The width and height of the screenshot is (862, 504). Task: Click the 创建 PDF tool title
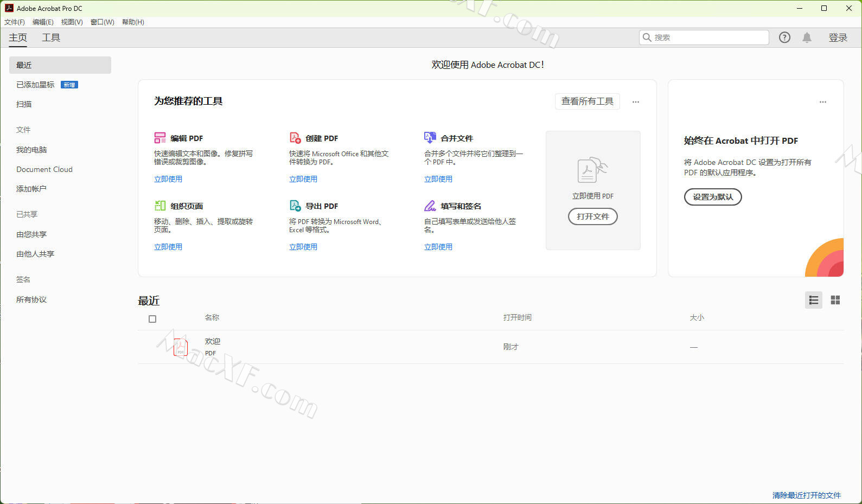tap(322, 138)
